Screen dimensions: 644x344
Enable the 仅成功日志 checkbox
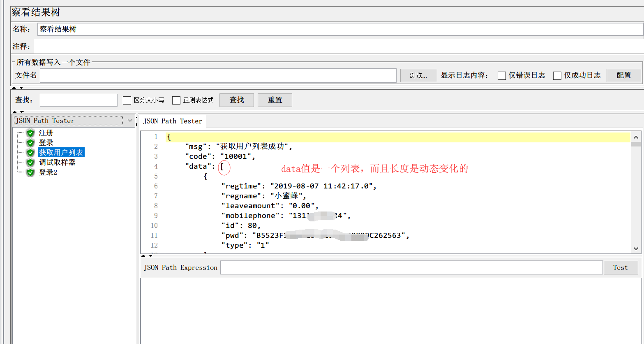click(x=557, y=76)
